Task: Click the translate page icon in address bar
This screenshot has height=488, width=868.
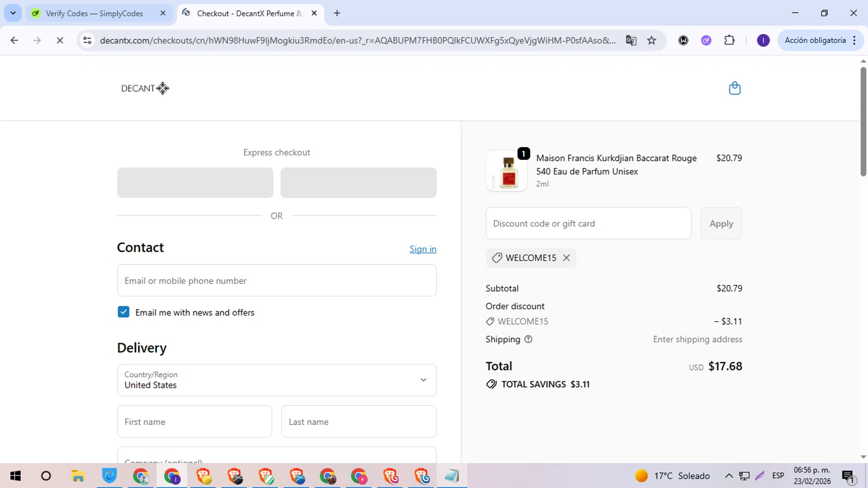Action: [631, 41]
